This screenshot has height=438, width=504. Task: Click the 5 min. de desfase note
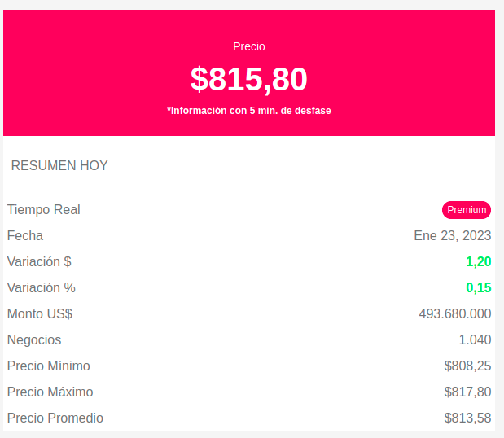(x=249, y=110)
